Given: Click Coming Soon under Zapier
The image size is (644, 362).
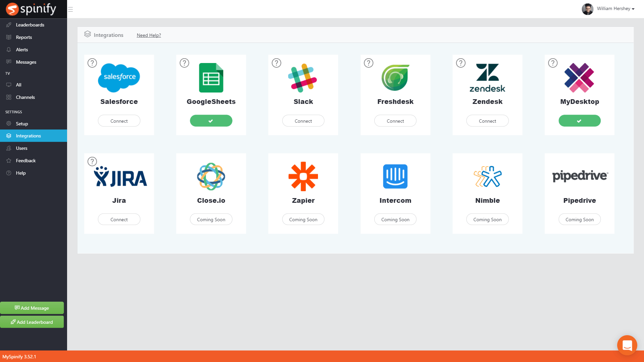Looking at the screenshot, I should click(303, 219).
